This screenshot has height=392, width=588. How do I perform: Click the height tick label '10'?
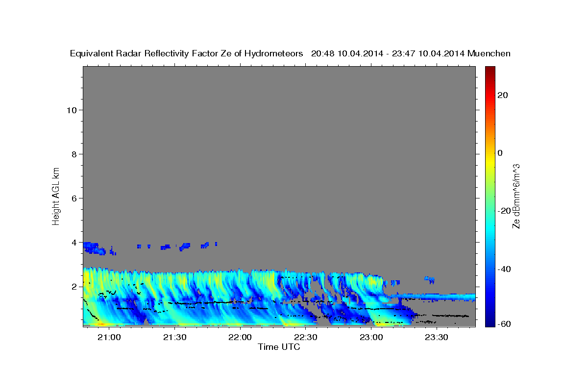click(x=72, y=110)
